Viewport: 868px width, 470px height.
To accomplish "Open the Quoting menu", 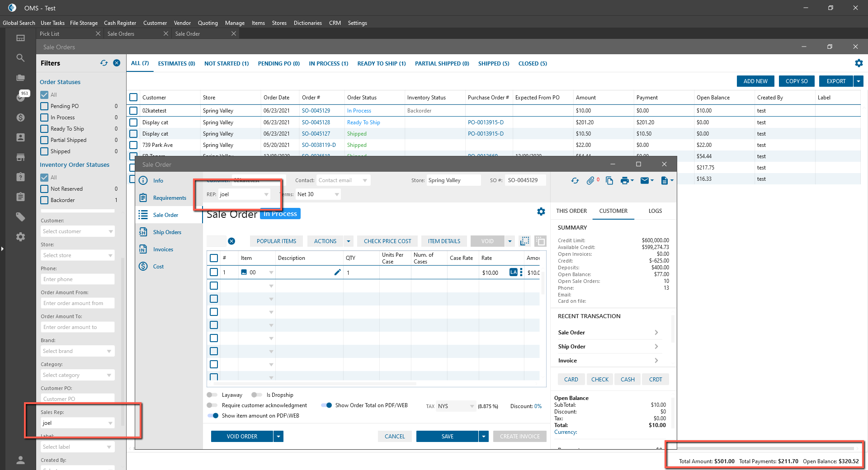I will (208, 23).
